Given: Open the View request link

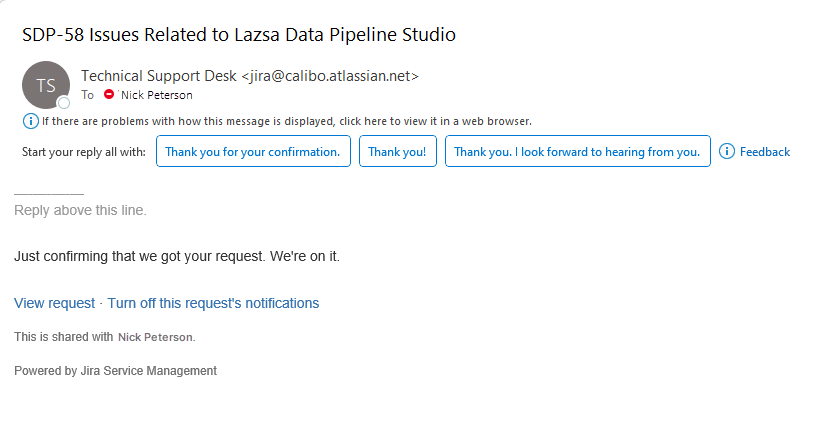Looking at the screenshot, I should (x=54, y=303).
